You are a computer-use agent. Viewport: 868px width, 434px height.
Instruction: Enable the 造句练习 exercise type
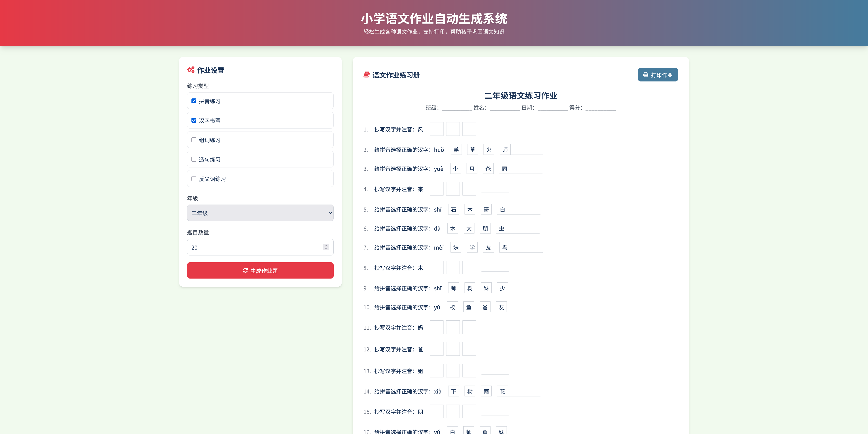pos(193,159)
